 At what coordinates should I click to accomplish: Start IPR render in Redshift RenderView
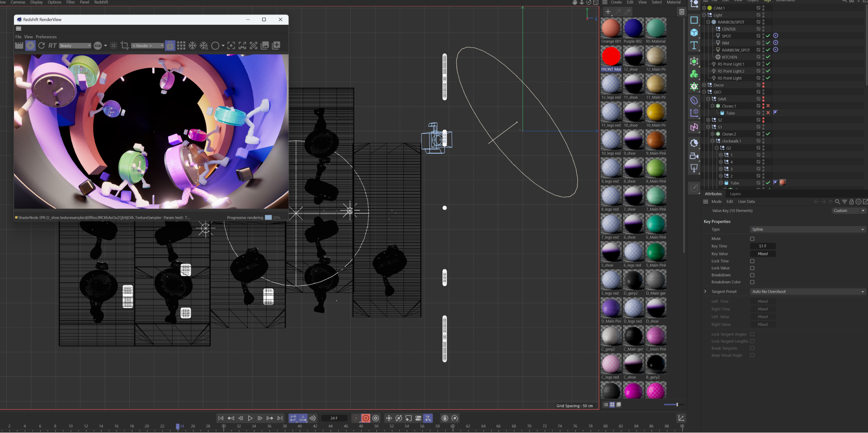[30, 46]
